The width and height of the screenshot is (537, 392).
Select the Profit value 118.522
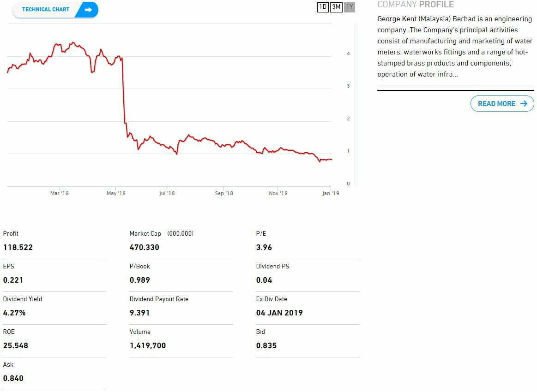click(18, 247)
